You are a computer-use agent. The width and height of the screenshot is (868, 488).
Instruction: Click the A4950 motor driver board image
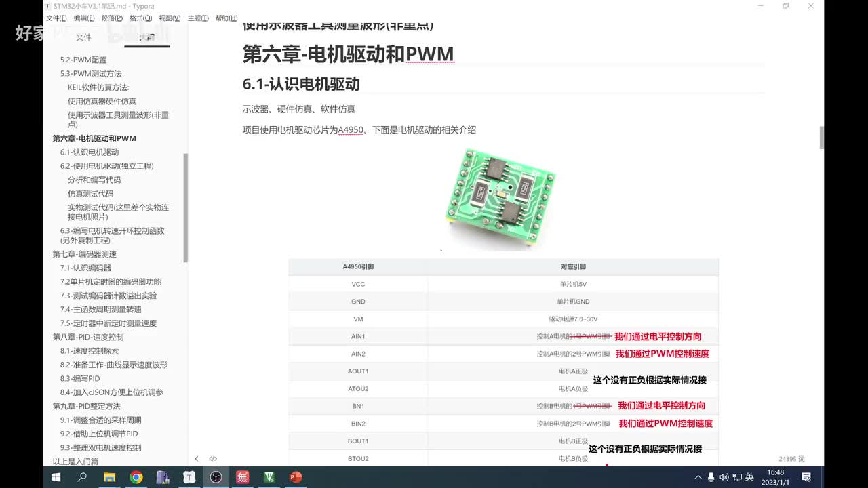click(x=501, y=197)
